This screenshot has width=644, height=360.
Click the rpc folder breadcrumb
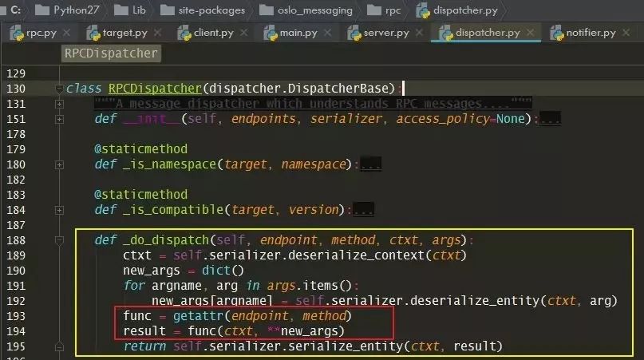384,10
